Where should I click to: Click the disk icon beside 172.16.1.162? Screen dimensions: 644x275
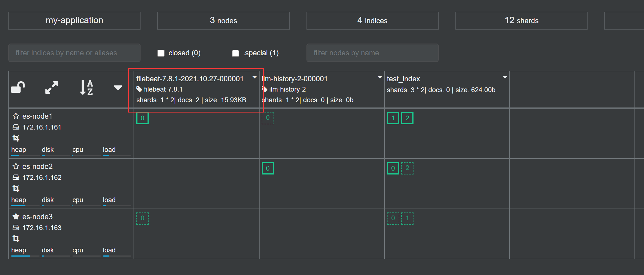point(16,177)
